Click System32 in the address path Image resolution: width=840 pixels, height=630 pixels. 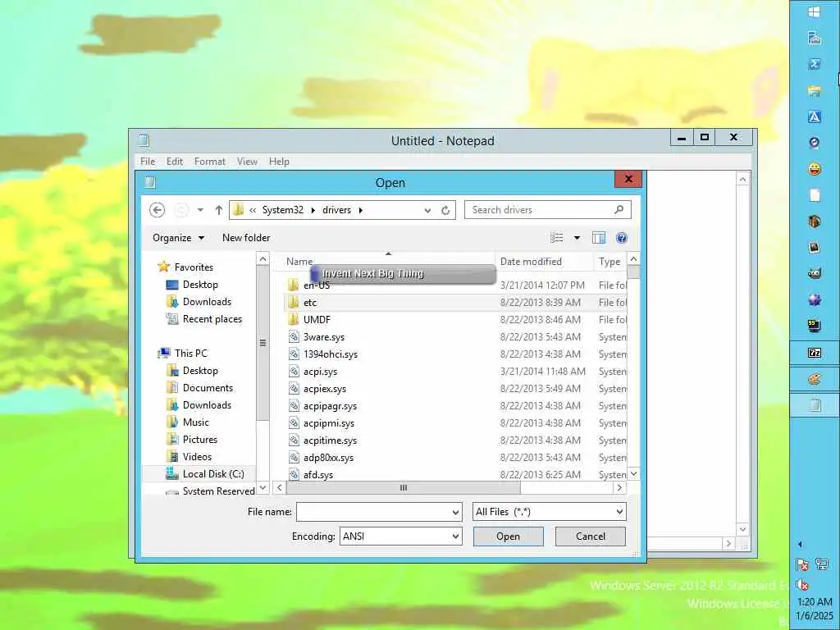pos(283,210)
